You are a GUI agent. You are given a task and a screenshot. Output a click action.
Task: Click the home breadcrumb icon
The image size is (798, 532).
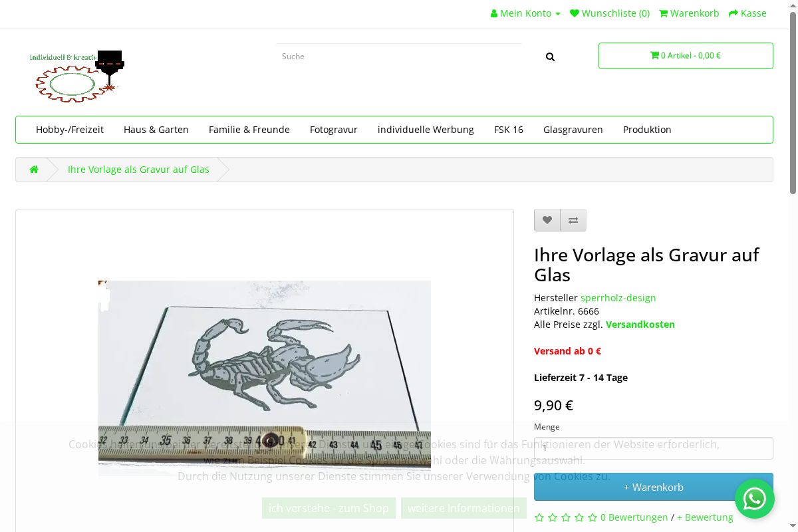[x=34, y=170]
